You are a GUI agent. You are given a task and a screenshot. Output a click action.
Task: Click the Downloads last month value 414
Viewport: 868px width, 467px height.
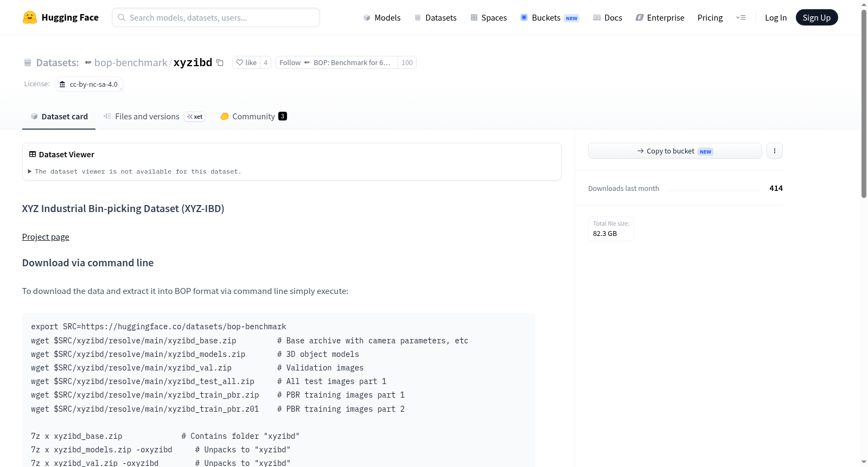(x=776, y=188)
